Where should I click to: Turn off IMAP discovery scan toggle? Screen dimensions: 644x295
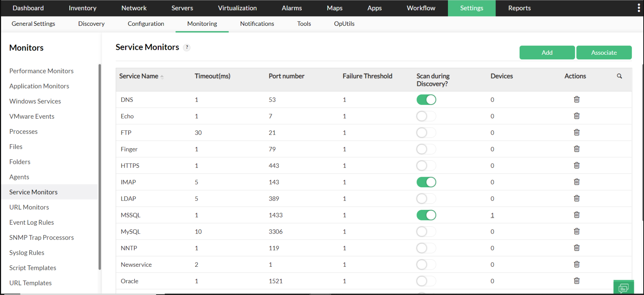click(x=426, y=182)
